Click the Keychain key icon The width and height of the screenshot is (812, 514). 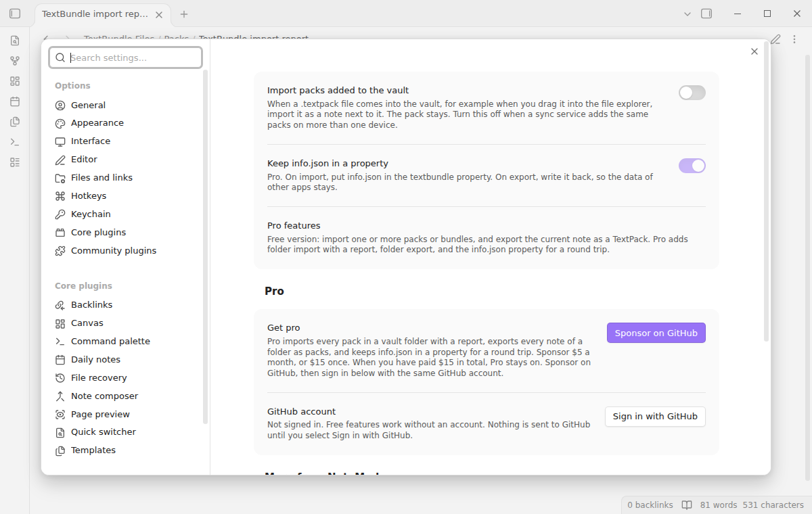point(60,214)
